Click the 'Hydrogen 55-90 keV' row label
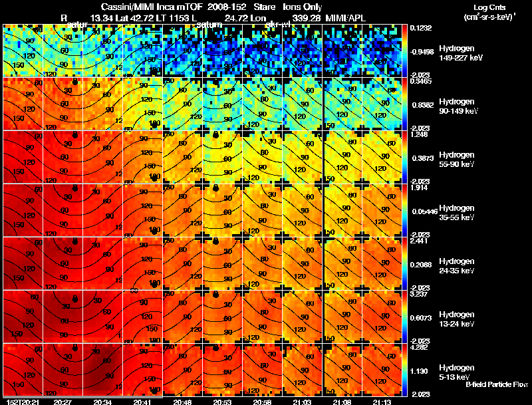This screenshot has height=405, width=532. (457, 160)
